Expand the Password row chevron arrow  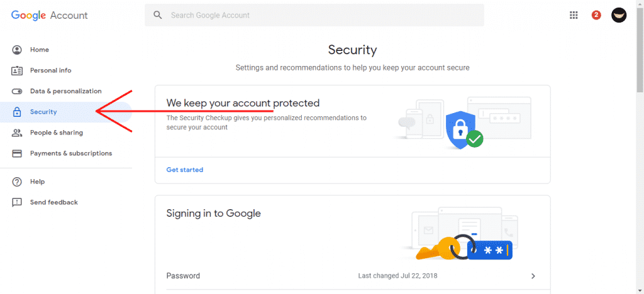[x=533, y=276]
